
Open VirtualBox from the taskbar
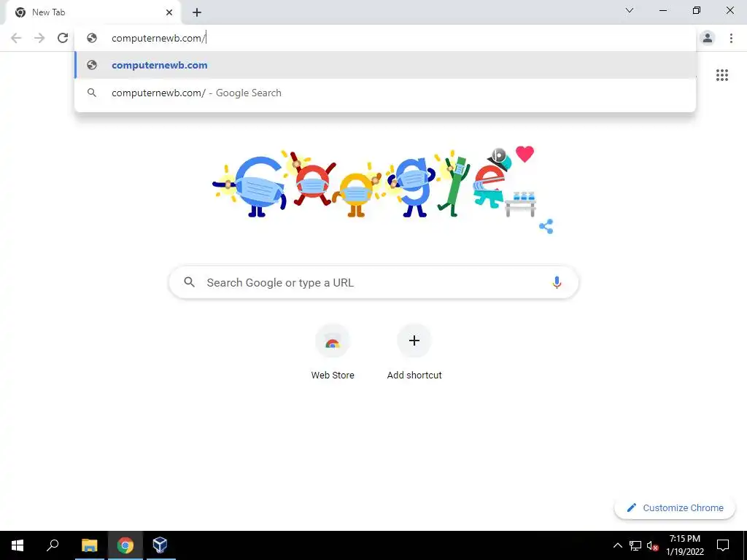tap(160, 545)
